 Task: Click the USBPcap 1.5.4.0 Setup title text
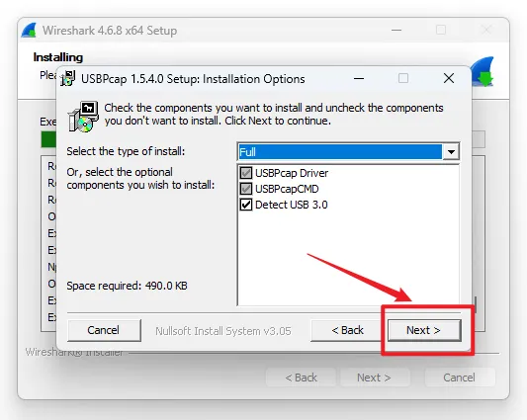(193, 79)
